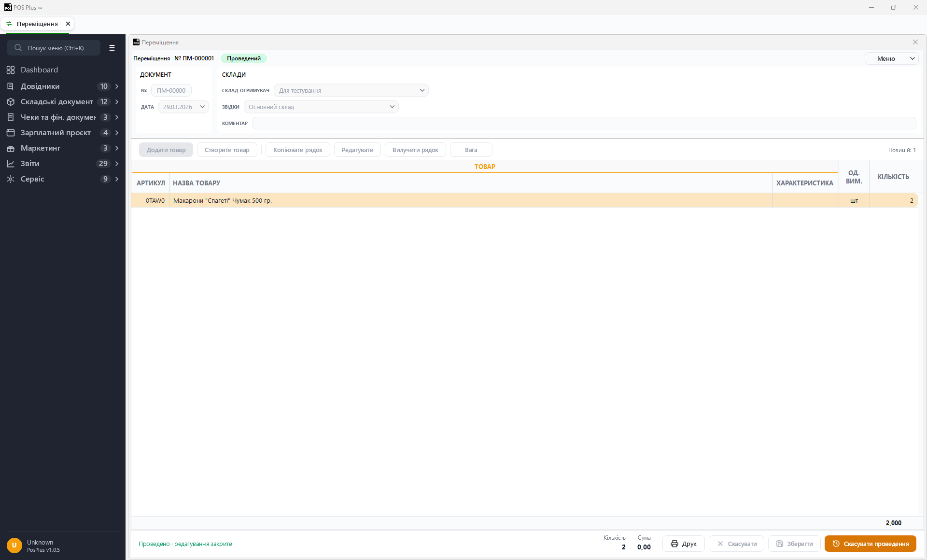
Task: Click the Копіювати рядок button
Action: tap(298, 150)
